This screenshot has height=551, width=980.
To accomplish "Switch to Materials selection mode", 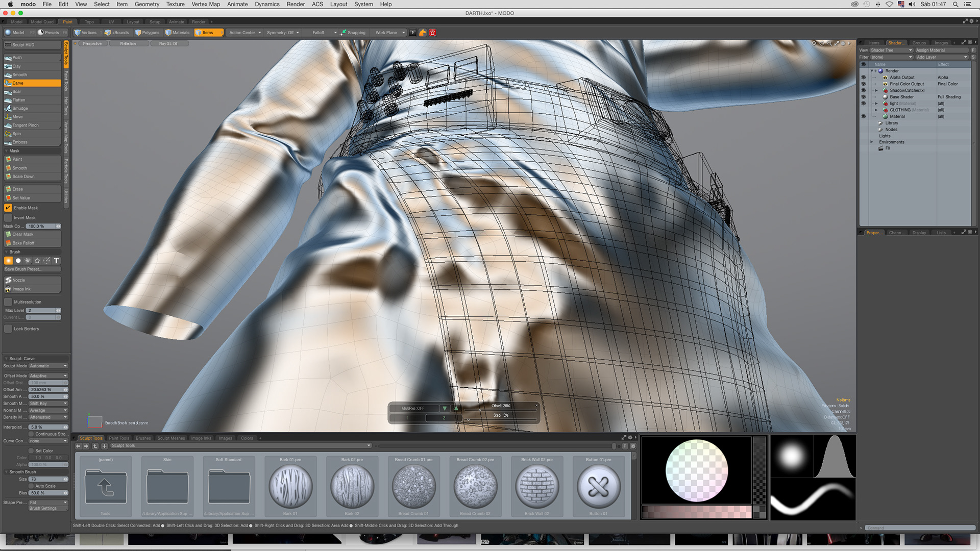I will [178, 33].
